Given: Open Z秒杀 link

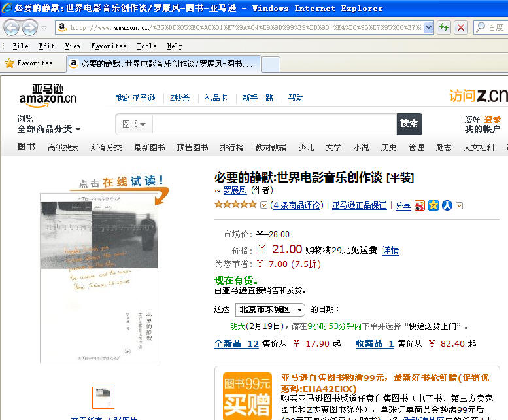Looking at the screenshot, I should pos(180,98).
